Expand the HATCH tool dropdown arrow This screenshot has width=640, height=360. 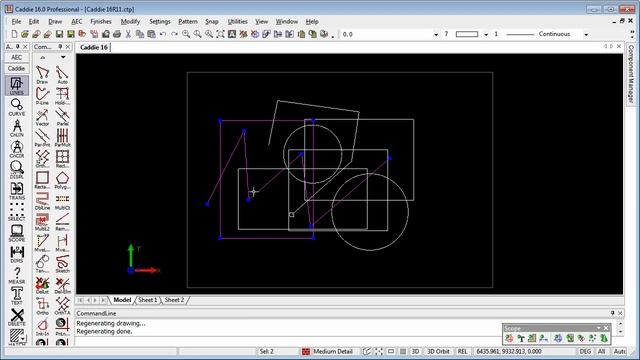[23, 338]
